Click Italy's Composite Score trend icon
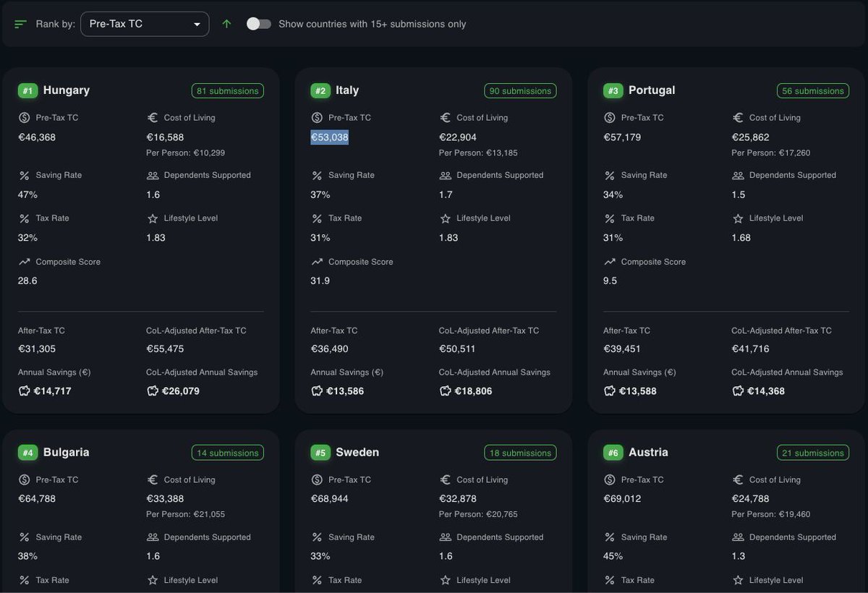This screenshot has height=593, width=868. 317,262
